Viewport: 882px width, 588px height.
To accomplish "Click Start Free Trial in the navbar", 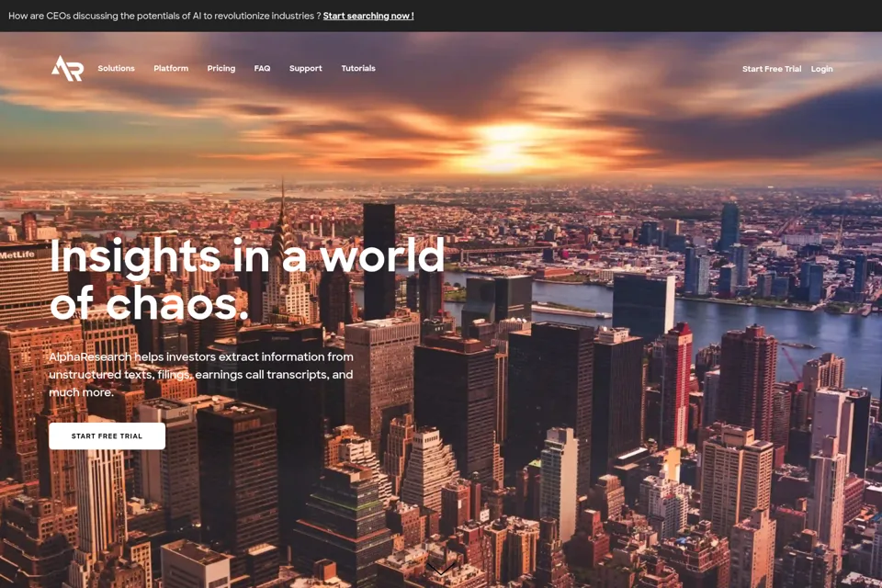I will click(x=772, y=69).
